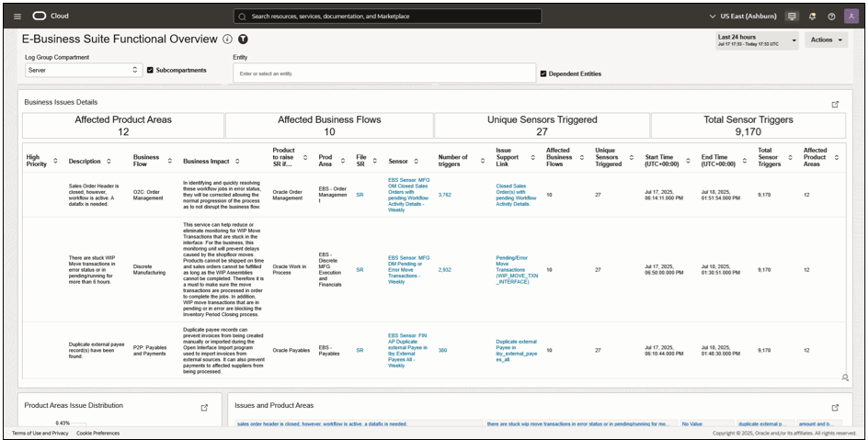Open SR link for Work in Process row
The width and height of the screenshot is (868, 440).
(x=360, y=270)
